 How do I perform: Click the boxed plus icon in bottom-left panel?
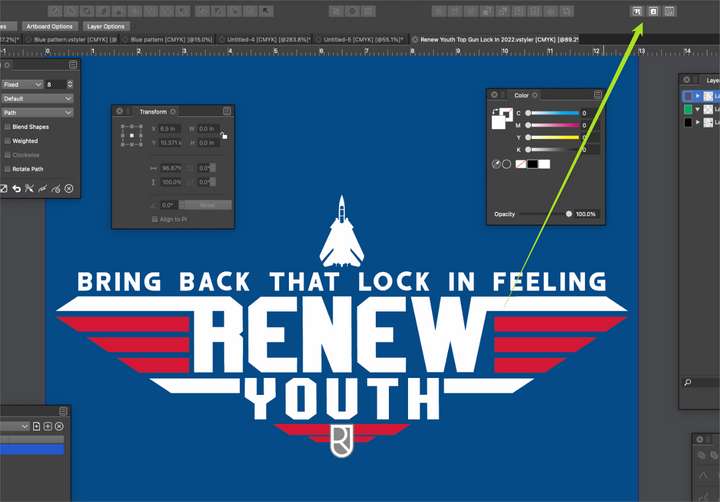click(48, 426)
